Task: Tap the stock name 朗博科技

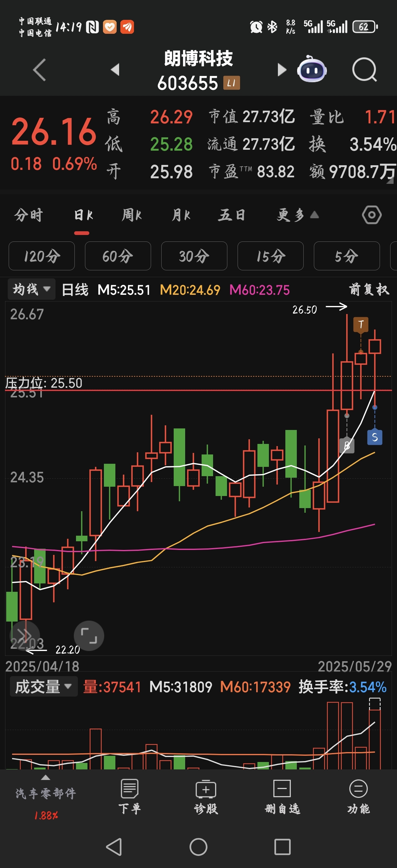Action: click(198, 59)
